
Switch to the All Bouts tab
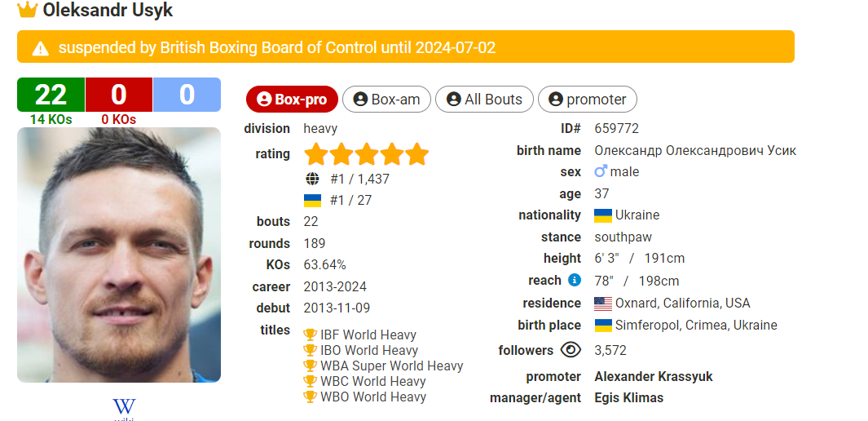tap(484, 100)
